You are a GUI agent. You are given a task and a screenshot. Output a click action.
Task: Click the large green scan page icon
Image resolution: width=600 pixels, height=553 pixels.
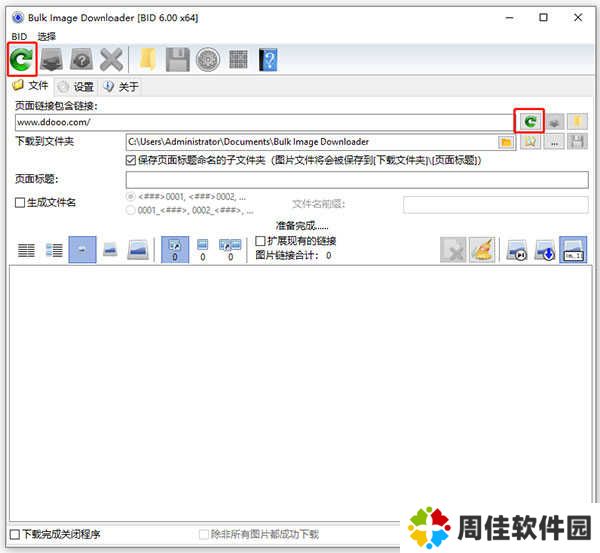point(22,60)
